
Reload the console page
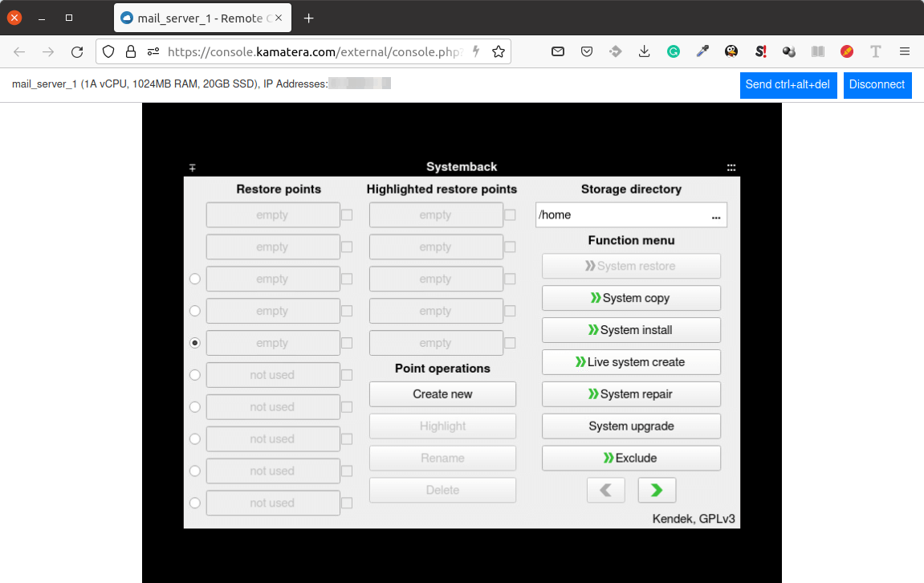(77, 51)
